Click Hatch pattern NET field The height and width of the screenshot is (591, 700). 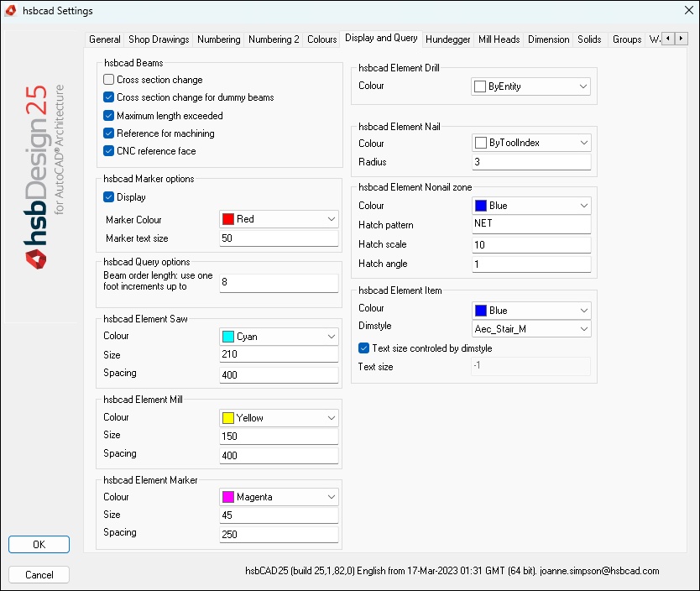coord(531,224)
